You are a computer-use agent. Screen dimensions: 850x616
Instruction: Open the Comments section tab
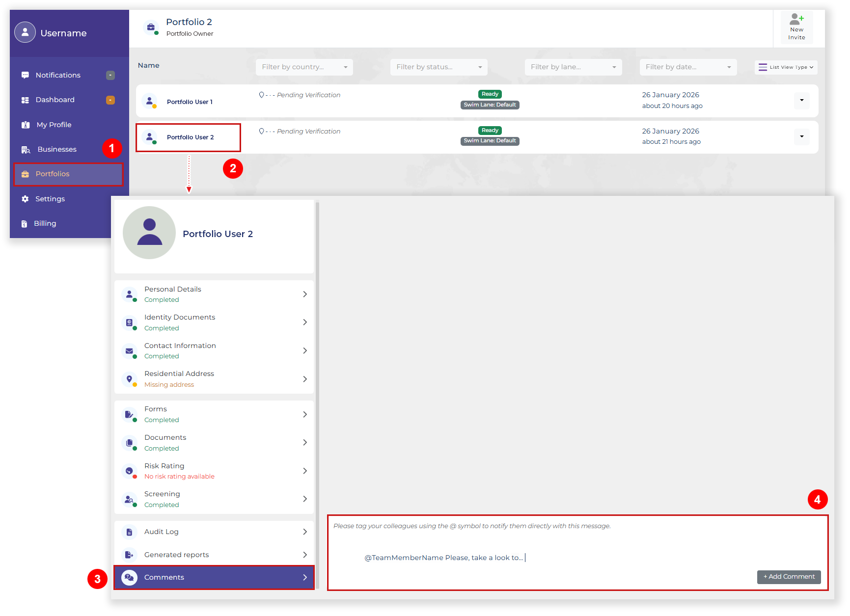pos(214,578)
